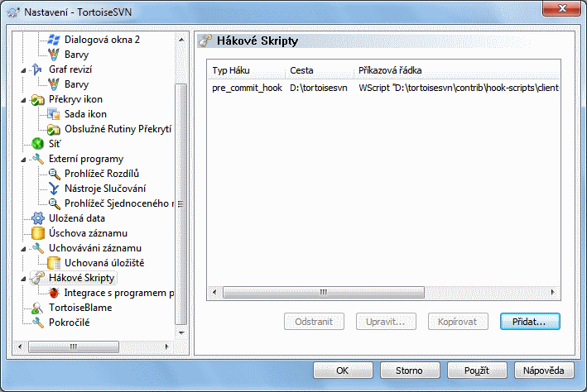Open Úschova záznamu settings page
Screen dimensions: 587x392
point(88,233)
